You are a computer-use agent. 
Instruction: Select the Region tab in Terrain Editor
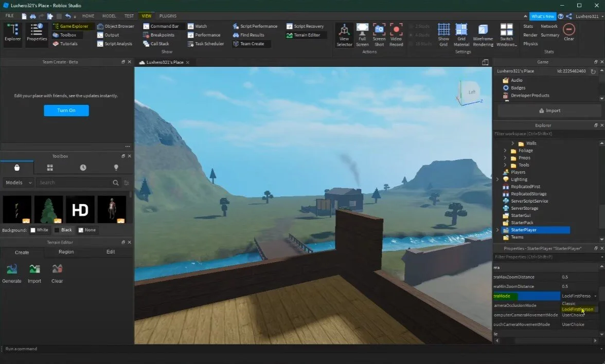(66, 252)
